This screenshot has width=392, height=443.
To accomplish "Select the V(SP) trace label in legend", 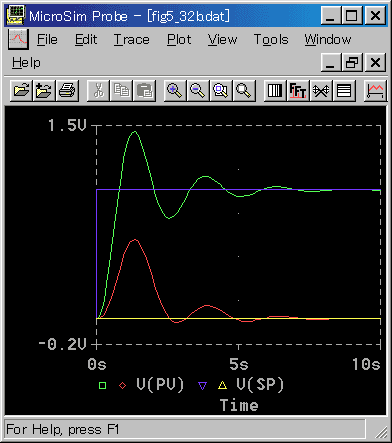I will pyautogui.click(x=260, y=385).
